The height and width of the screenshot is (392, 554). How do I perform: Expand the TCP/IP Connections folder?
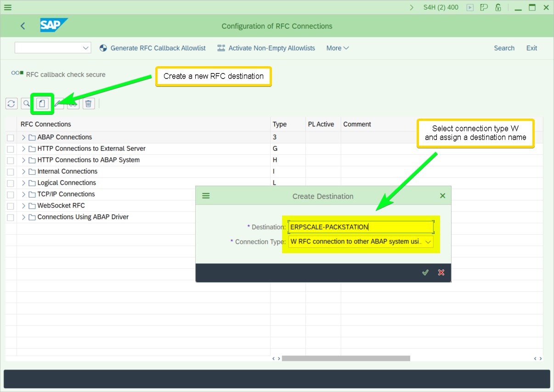(x=24, y=194)
